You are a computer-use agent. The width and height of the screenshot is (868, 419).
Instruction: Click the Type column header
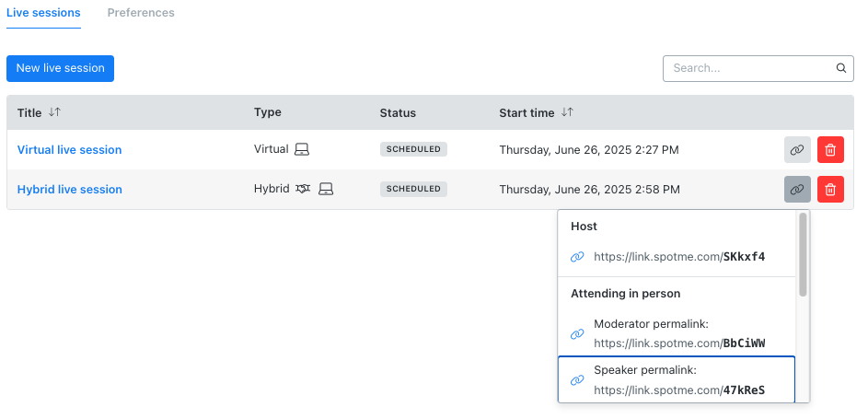tap(267, 112)
